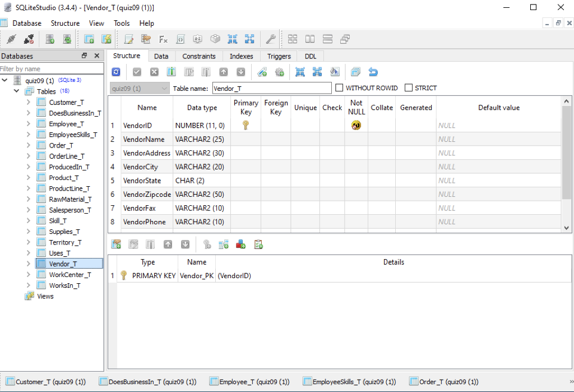Open the function editor (Fx)

point(163,39)
